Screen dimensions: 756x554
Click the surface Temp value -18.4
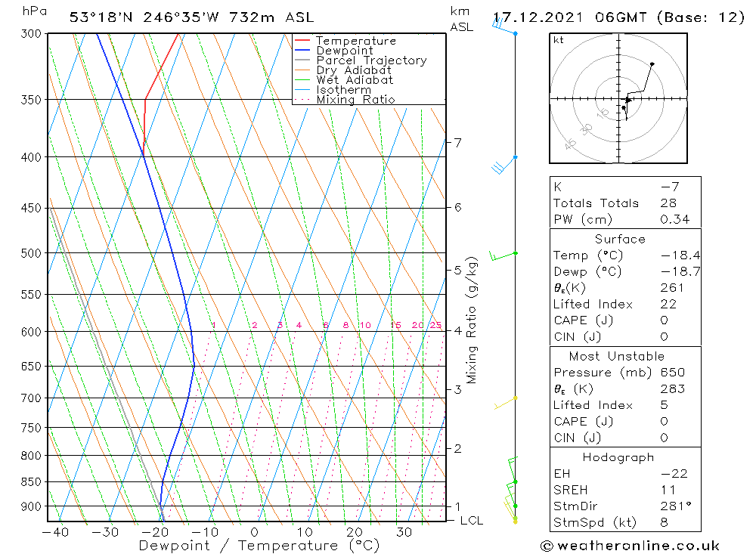click(x=680, y=255)
